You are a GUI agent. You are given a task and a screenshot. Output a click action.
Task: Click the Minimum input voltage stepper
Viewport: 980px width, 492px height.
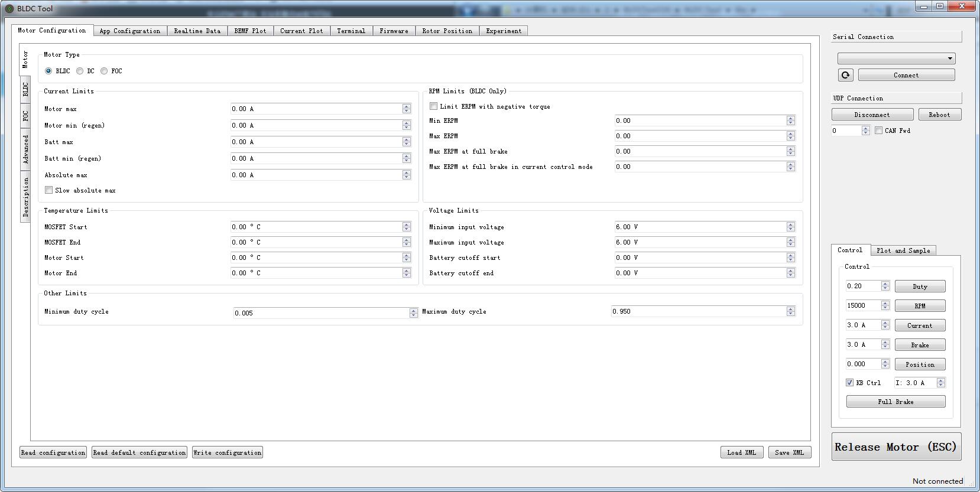[x=791, y=227]
